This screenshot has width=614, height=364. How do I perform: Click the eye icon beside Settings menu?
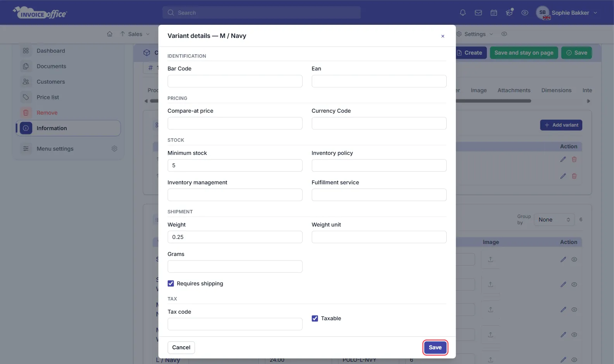(504, 34)
